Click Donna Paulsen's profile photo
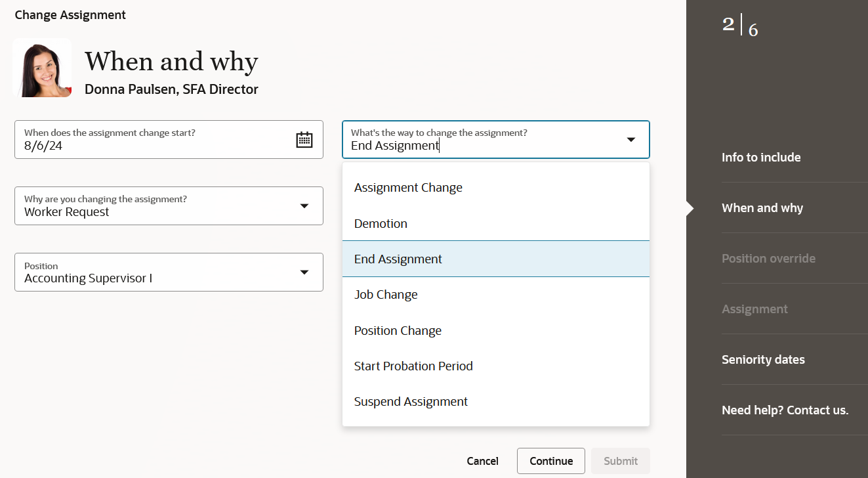This screenshot has height=478, width=868. coord(42,68)
